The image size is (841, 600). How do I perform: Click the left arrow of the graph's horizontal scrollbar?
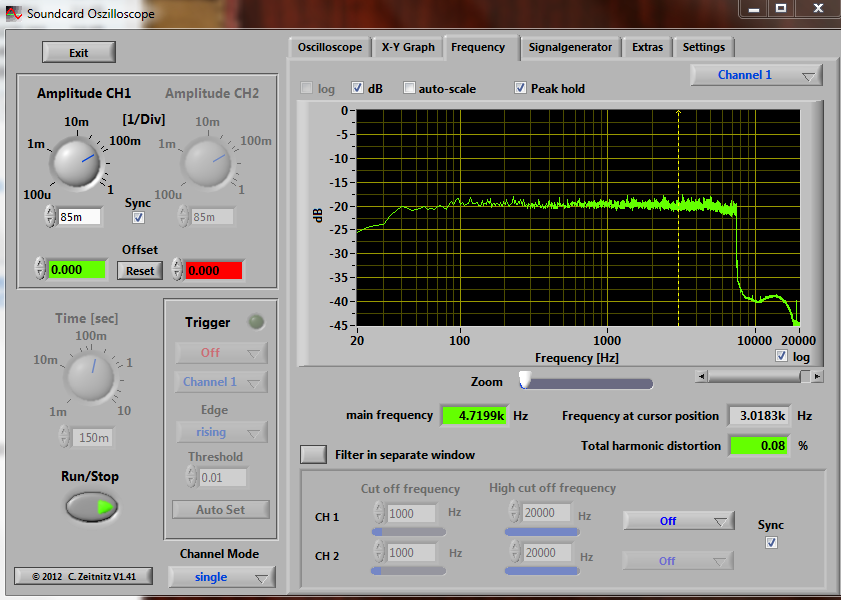(702, 376)
